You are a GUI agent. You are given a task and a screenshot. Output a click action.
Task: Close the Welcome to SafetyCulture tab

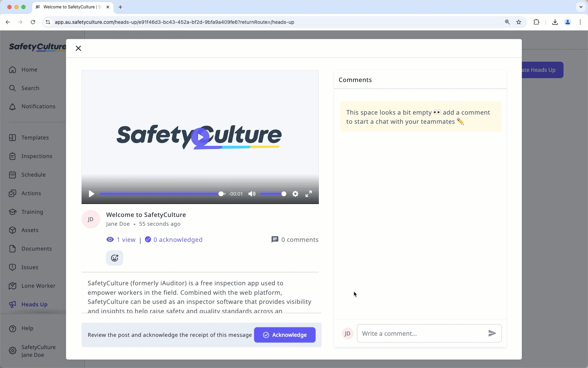(108, 7)
